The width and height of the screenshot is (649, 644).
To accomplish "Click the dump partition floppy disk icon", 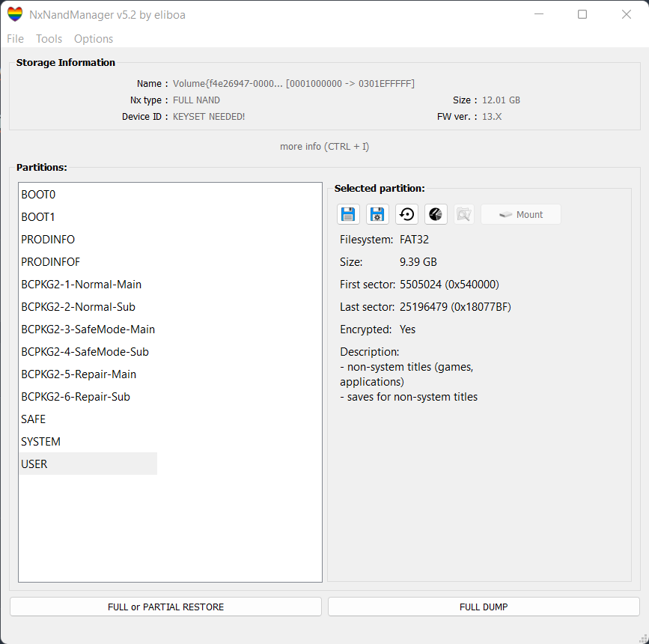I will 348,214.
